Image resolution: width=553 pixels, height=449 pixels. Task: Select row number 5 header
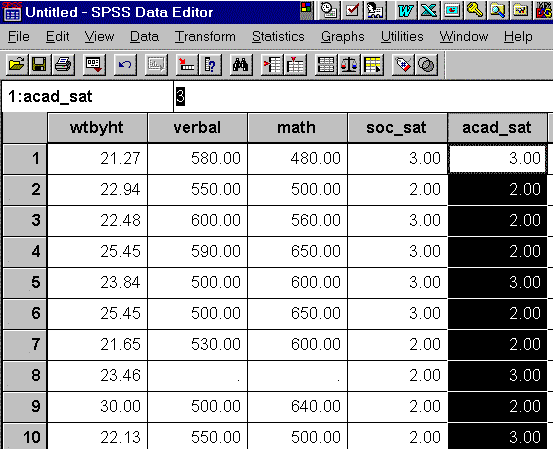coord(25,282)
